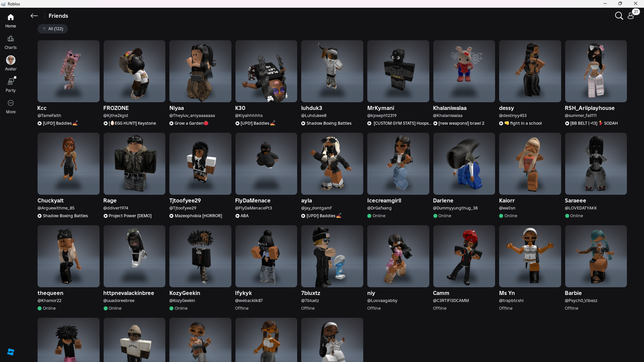Open the Avatar sidebar icon
Viewport: 644px width, 362px height.
click(11, 60)
